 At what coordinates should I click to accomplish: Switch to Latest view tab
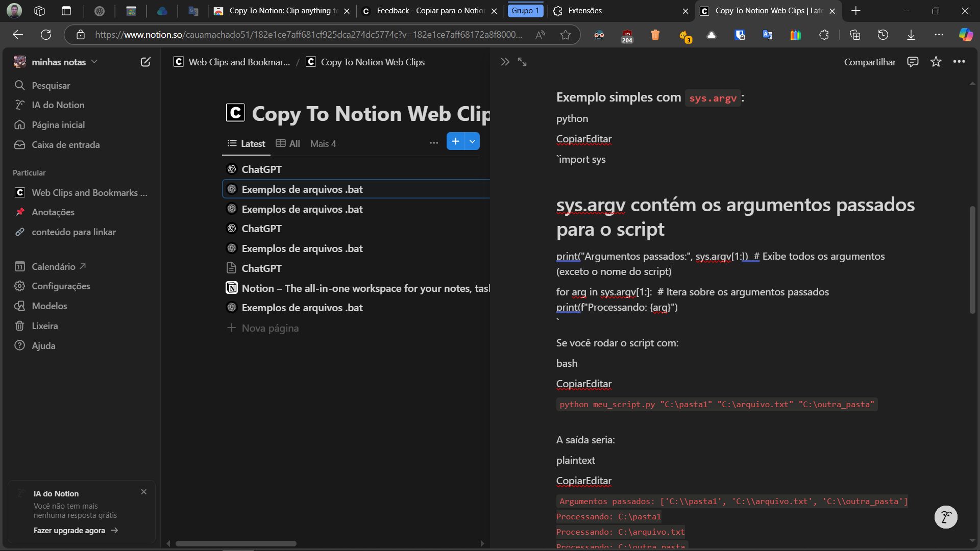point(246,144)
